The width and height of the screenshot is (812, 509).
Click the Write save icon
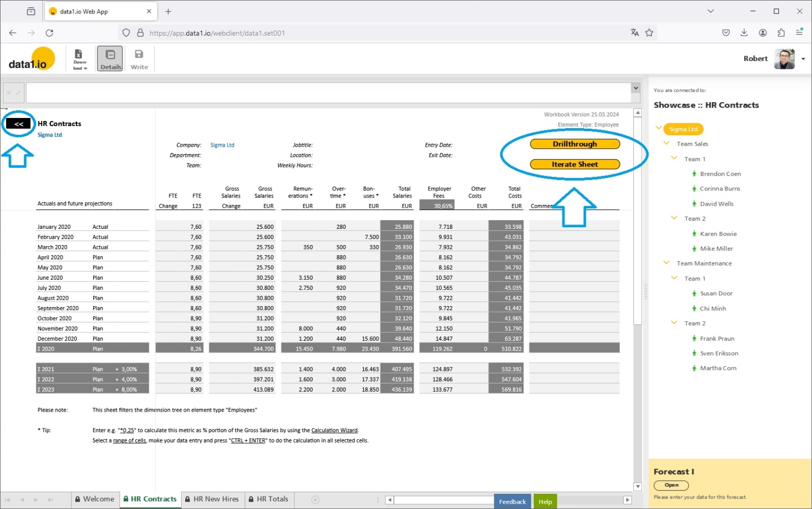[139, 58]
